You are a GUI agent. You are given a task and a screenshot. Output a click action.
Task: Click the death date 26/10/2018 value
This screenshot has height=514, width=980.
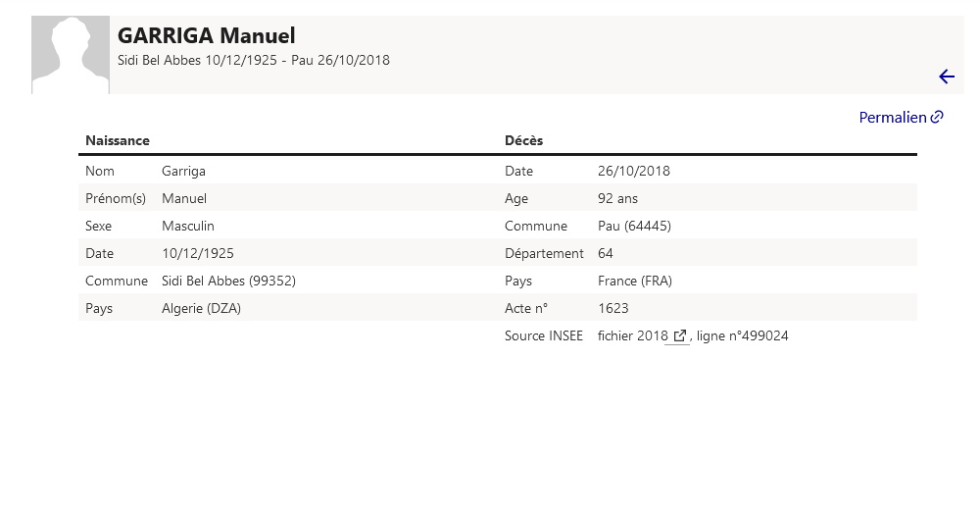click(x=634, y=171)
